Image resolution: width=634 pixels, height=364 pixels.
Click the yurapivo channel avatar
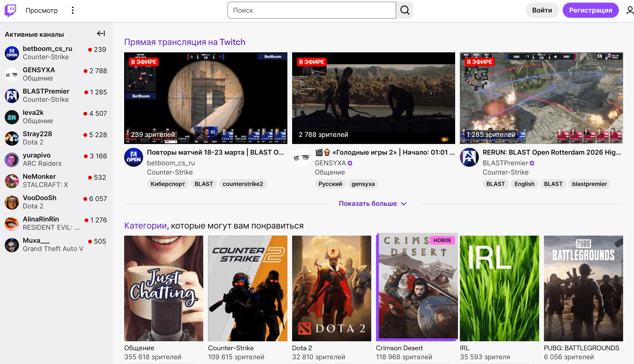[12, 159]
